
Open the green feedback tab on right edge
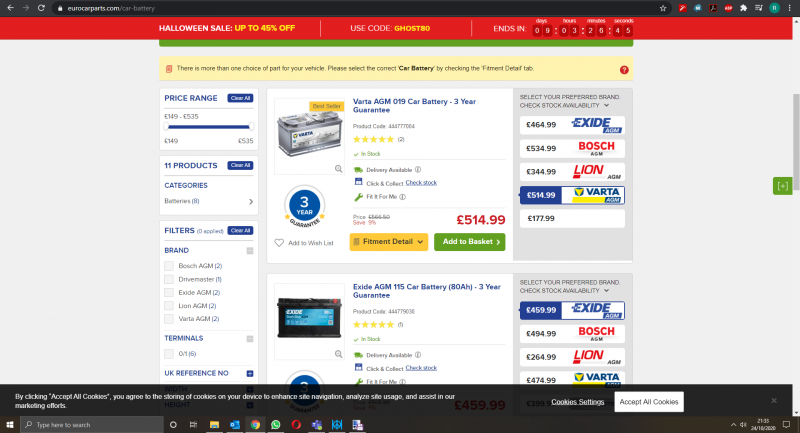tap(782, 186)
